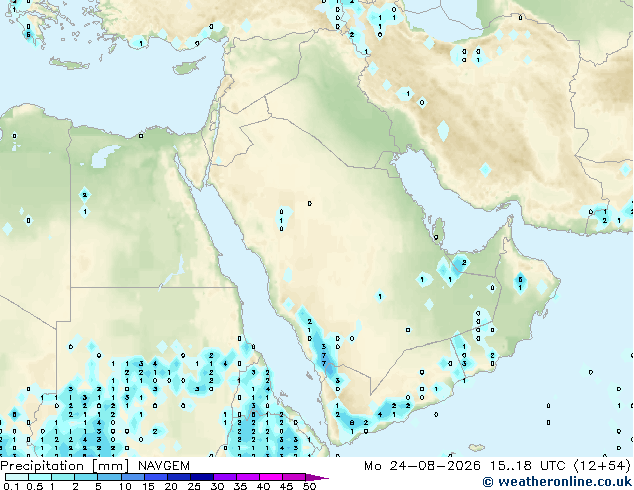Pick the 2–5 mm legend swatch
Image resolution: width=634 pixels, height=490 pixels.
[x=86, y=477]
